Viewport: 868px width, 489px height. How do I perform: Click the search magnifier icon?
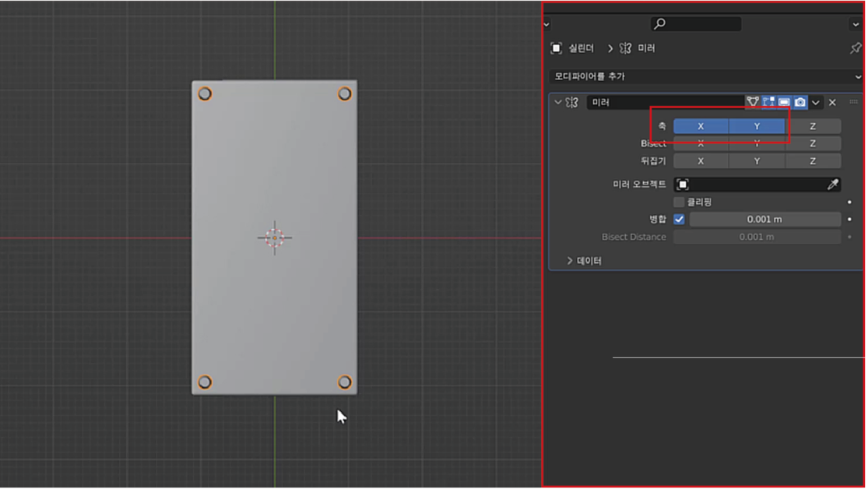click(x=660, y=24)
